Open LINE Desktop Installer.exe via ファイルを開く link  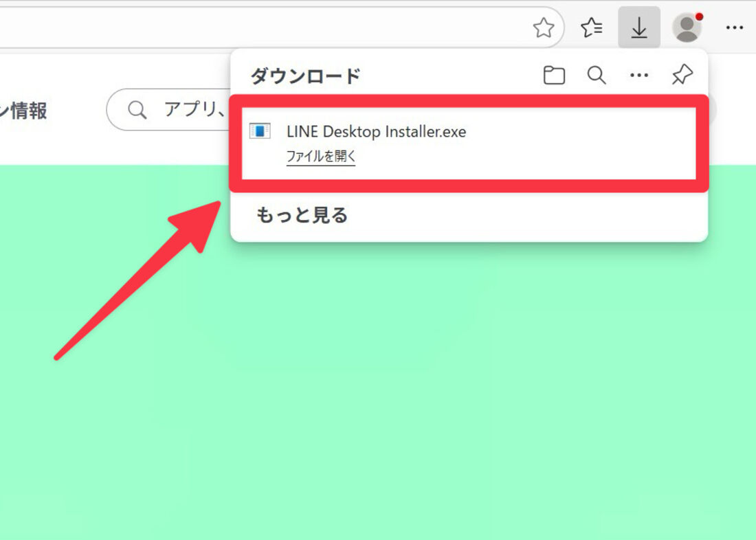[x=320, y=156]
